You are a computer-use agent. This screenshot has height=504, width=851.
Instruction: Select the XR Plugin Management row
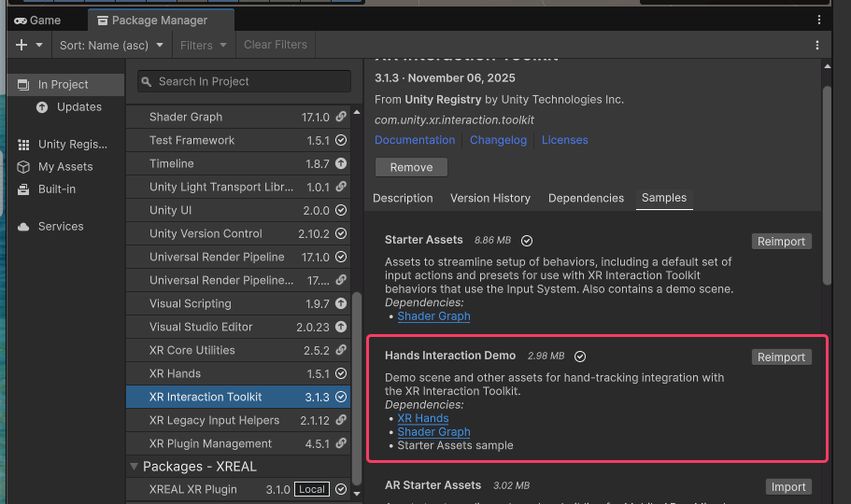238,443
